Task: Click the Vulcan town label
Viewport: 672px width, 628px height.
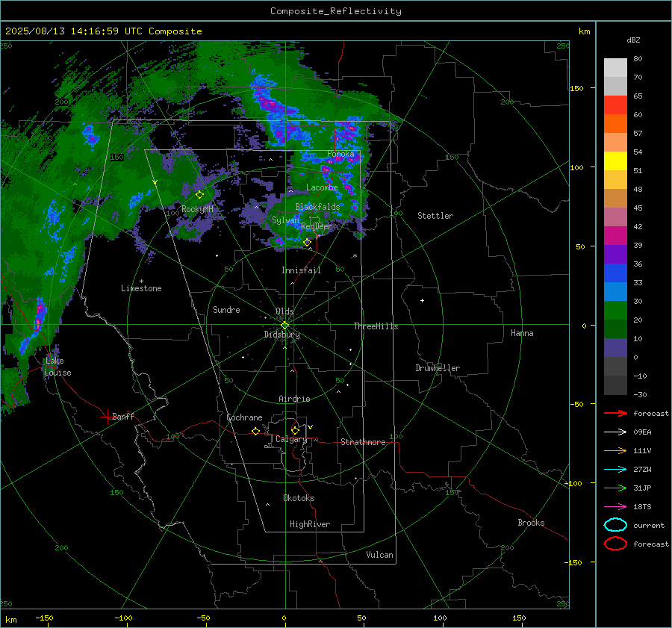Action: coord(379,555)
